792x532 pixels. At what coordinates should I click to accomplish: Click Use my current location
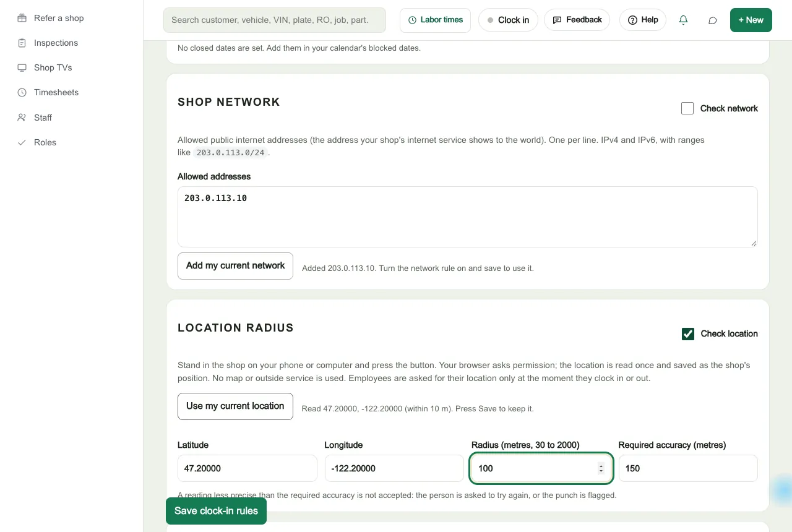(235, 406)
